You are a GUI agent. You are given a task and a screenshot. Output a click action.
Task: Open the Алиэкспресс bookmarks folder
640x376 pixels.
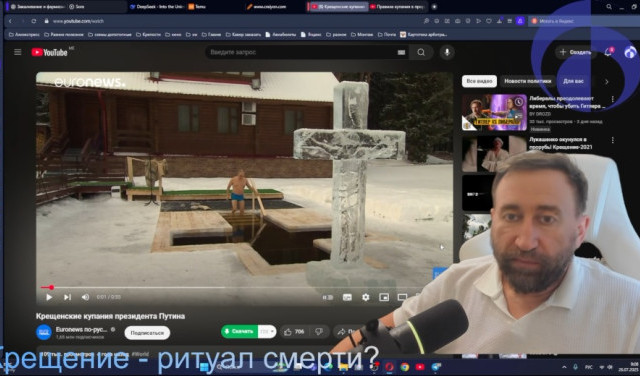(x=24, y=35)
